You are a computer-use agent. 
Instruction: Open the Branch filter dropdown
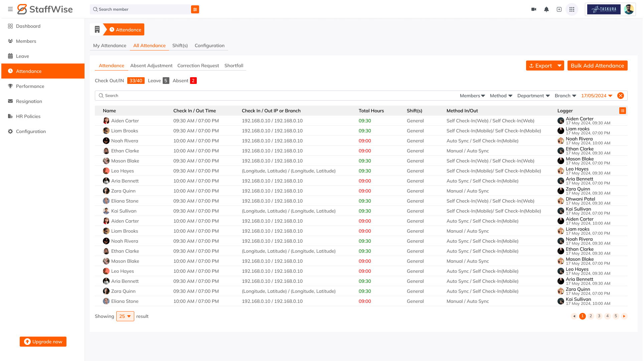565,96
